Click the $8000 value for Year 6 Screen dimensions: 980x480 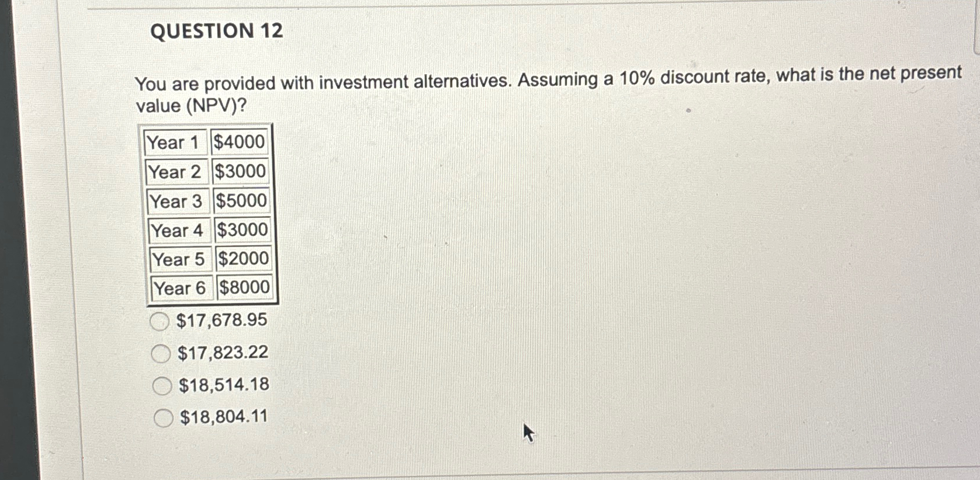pyautogui.click(x=243, y=286)
